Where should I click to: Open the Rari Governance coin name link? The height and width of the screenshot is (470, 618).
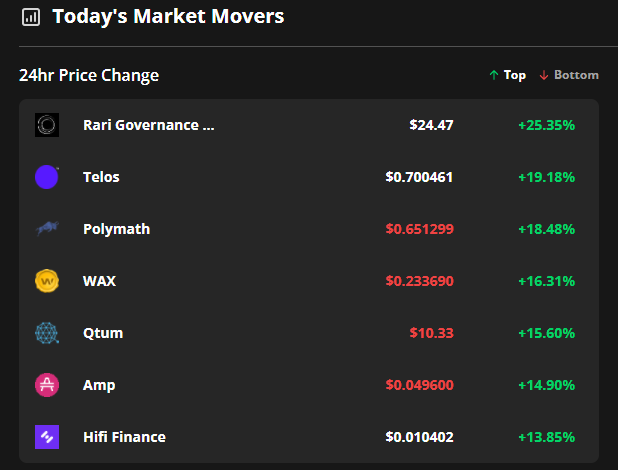[149, 125]
